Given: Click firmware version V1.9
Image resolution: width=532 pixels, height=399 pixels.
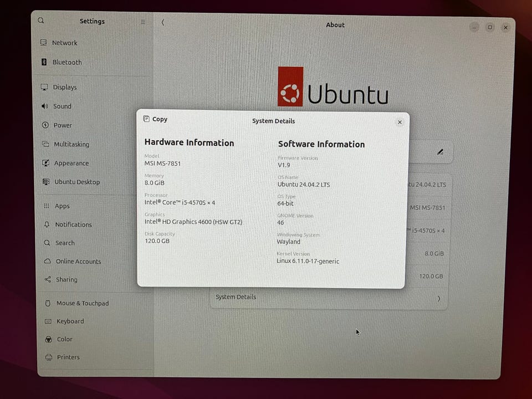Looking at the screenshot, I should [x=284, y=165].
